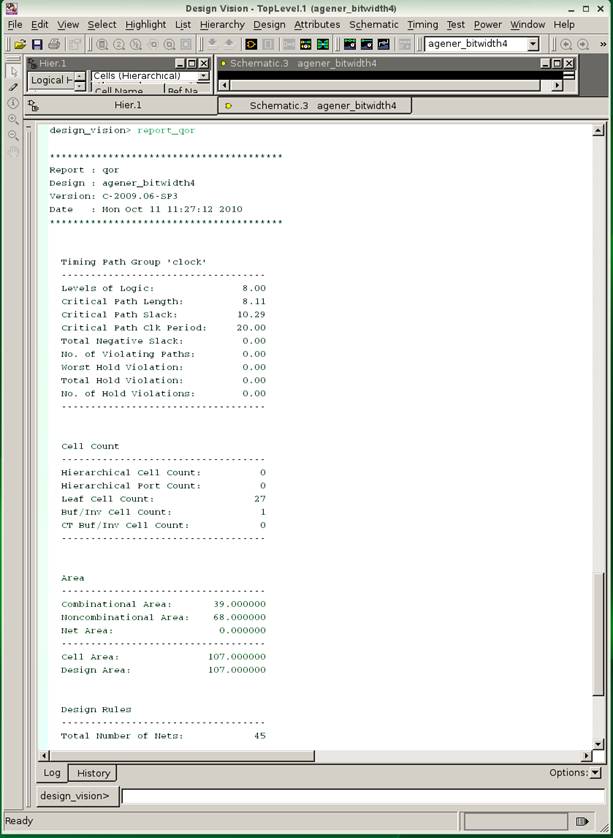Click the Logical Hierarchy column header button
The image size is (613, 838).
tap(49, 80)
